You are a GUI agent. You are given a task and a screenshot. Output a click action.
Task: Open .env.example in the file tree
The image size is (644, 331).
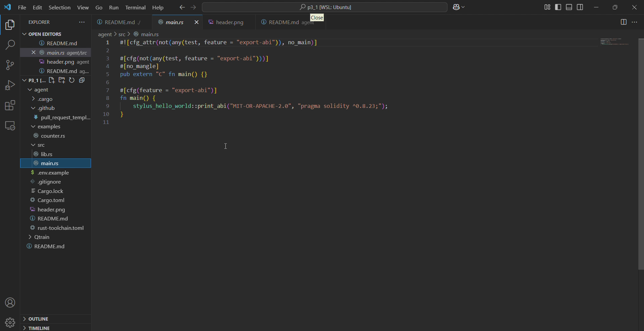pyautogui.click(x=56, y=173)
